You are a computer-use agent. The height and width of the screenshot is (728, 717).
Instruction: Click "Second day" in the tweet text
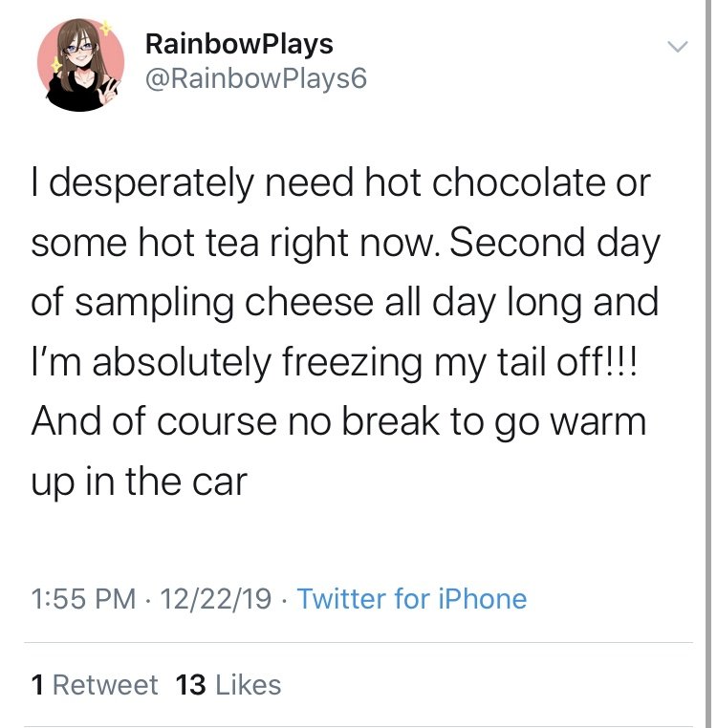click(x=554, y=244)
